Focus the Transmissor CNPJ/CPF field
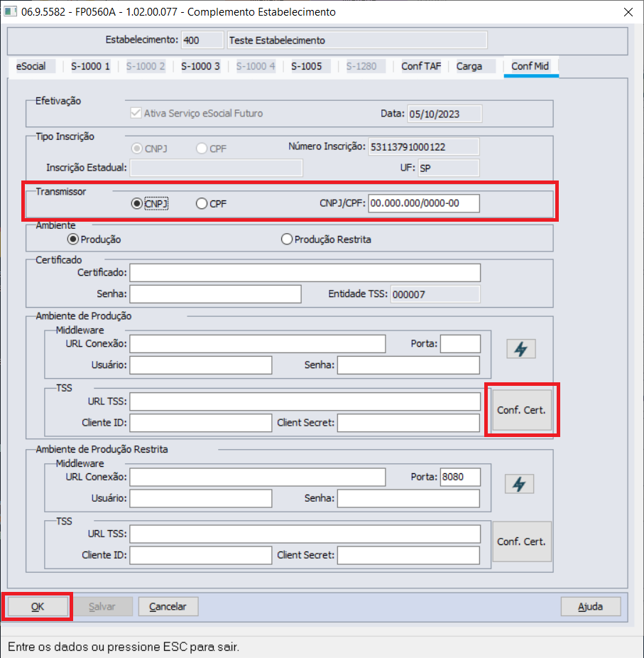Viewport: 644px width, 658px height. [x=424, y=203]
